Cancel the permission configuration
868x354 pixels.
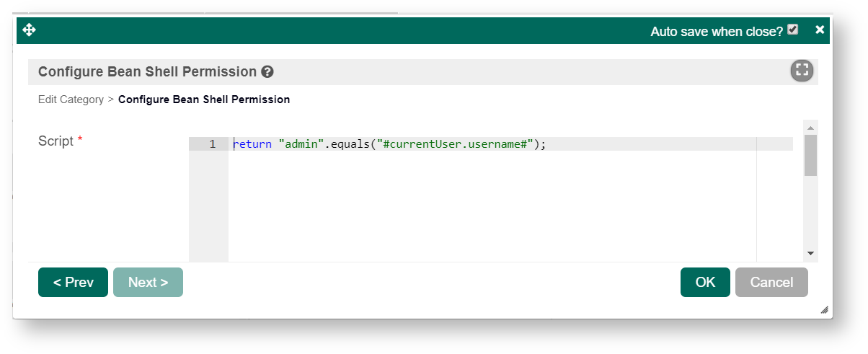pyautogui.click(x=771, y=283)
